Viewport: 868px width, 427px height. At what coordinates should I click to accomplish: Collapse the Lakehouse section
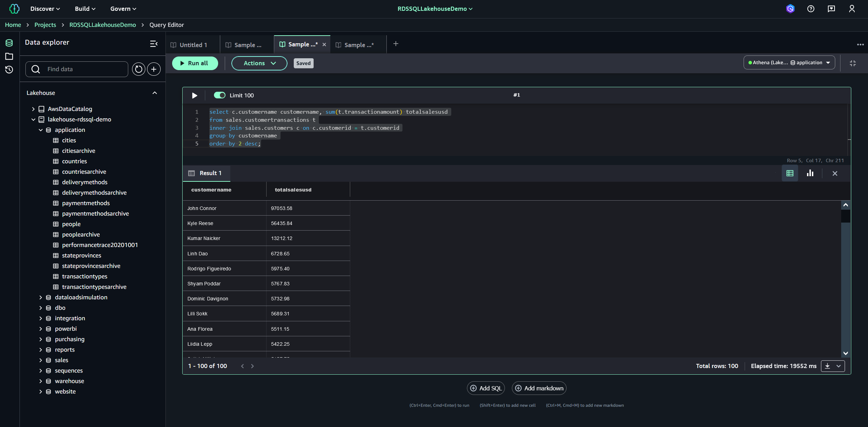(x=155, y=93)
